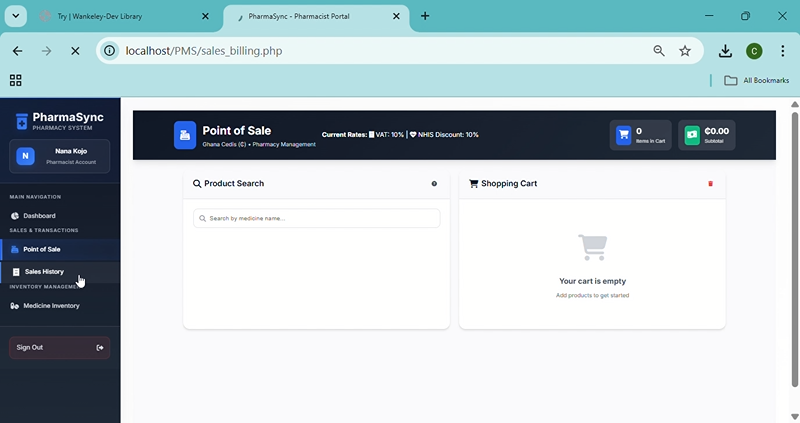Click the VAT rate icon in header
The image size is (800, 423).
click(371, 135)
